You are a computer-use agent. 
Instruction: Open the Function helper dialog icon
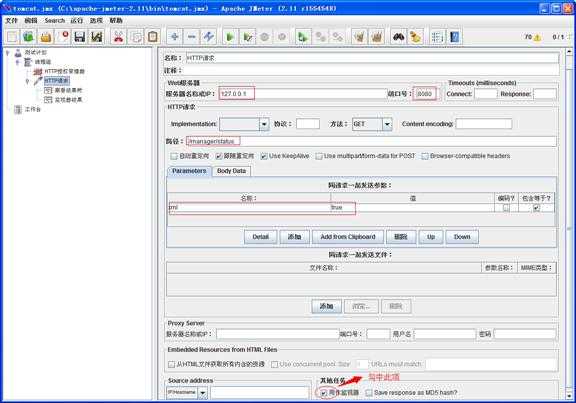pyautogui.click(x=437, y=37)
